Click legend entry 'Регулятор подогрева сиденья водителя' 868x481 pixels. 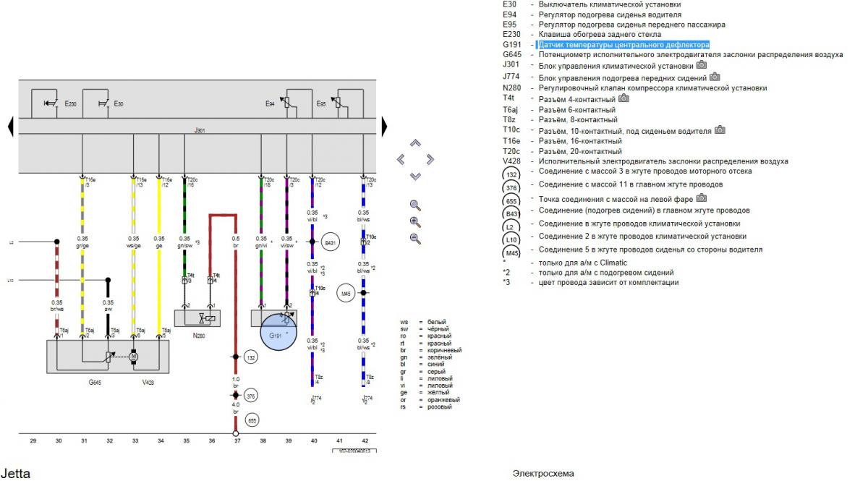click(610, 14)
